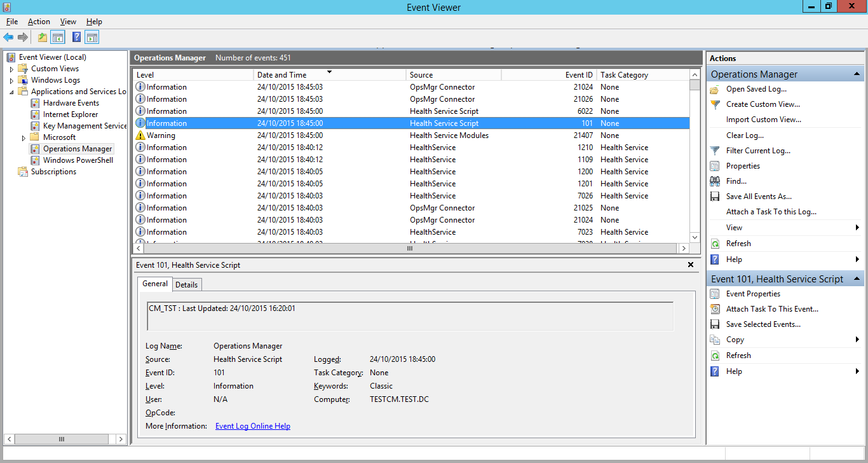Click the Create Custom View funnel icon

tap(715, 104)
